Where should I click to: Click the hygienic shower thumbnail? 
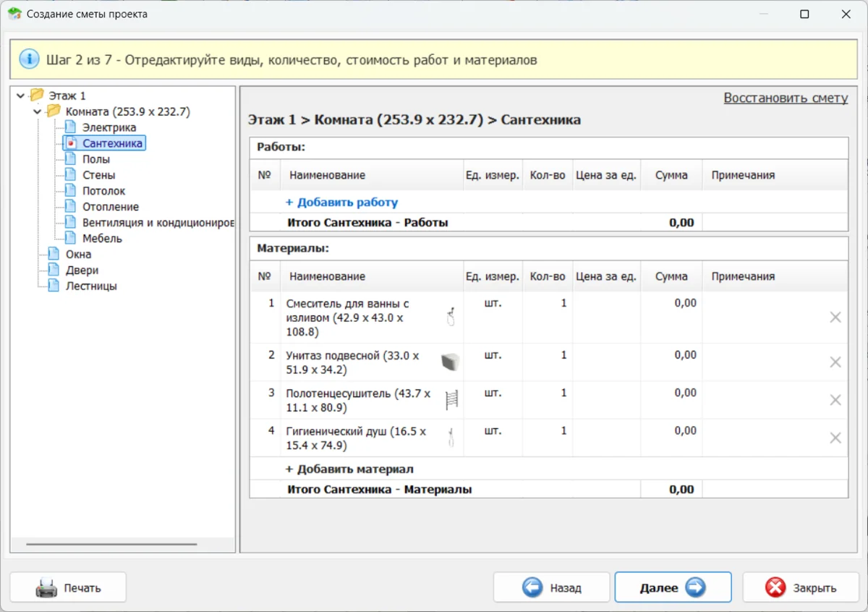[451, 438]
